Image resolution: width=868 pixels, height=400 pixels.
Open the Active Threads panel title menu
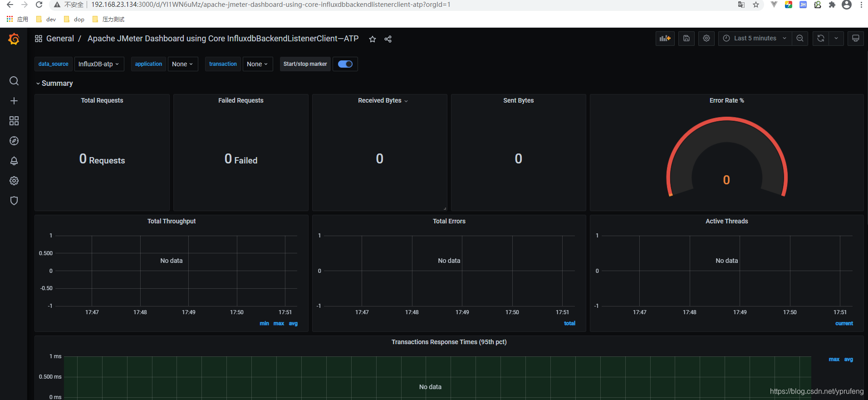tap(727, 221)
